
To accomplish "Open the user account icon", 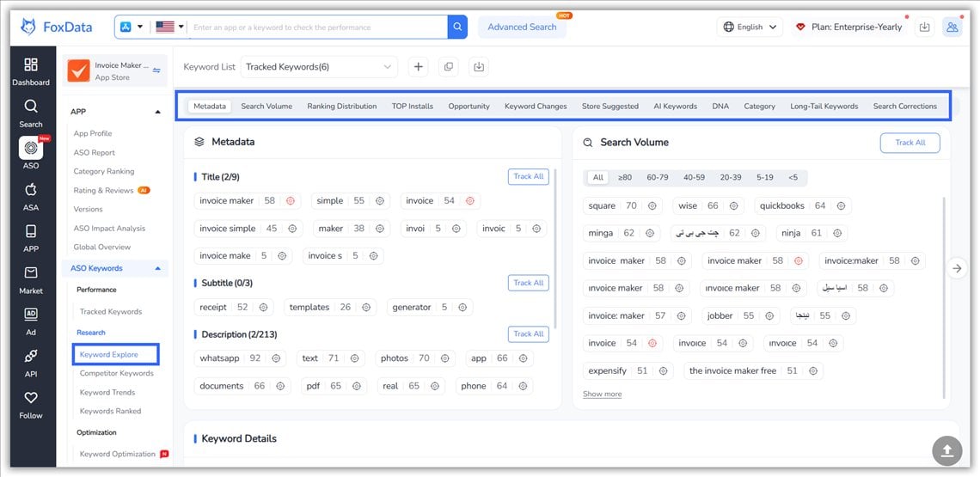I will coord(952,27).
